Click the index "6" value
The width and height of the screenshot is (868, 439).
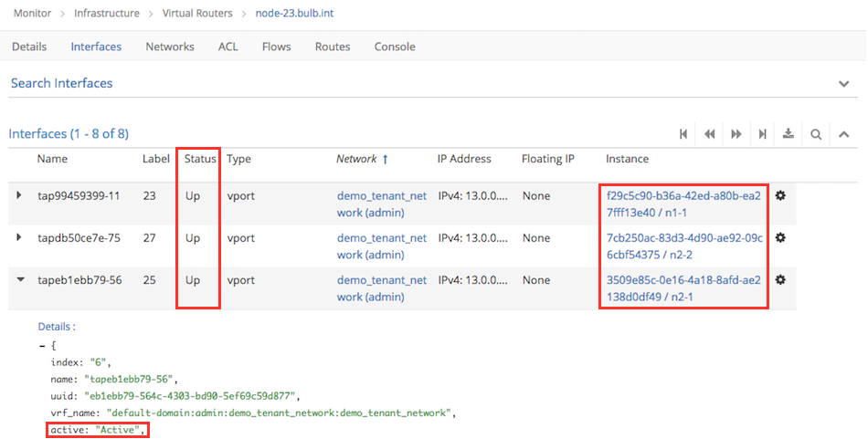click(x=99, y=362)
